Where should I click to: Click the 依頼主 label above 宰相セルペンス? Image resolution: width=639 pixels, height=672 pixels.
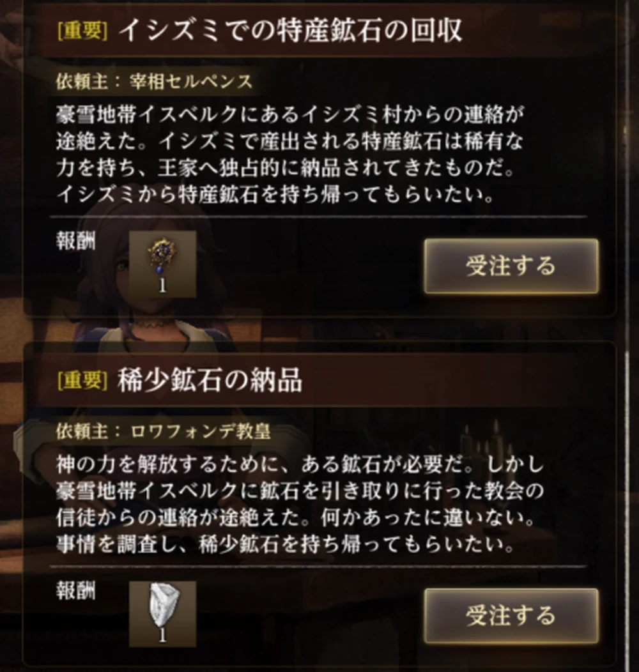pyautogui.click(x=82, y=81)
